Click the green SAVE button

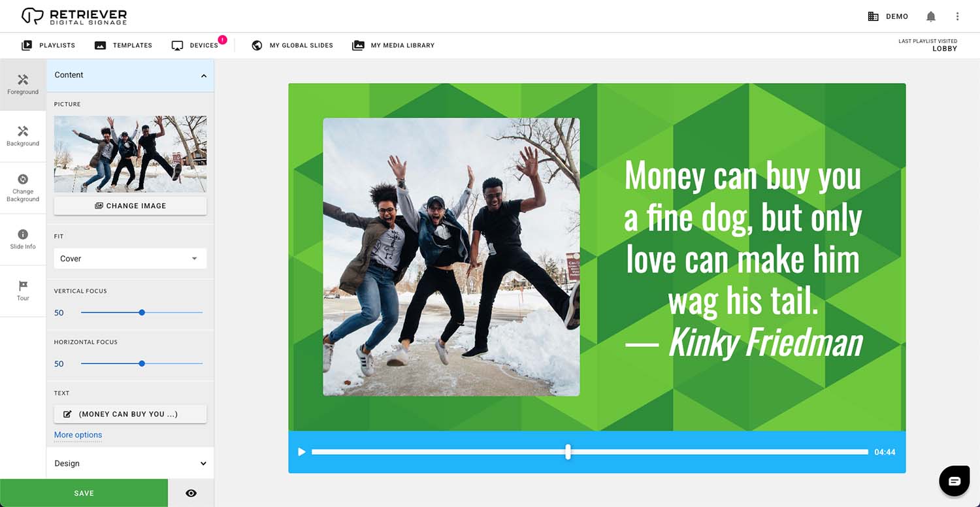click(84, 493)
